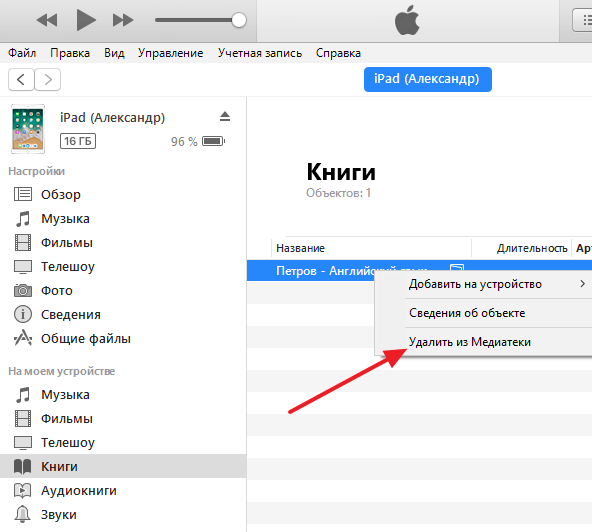Select Фильмы film icon under Настройки
The width and height of the screenshot is (592, 532).
point(23,242)
